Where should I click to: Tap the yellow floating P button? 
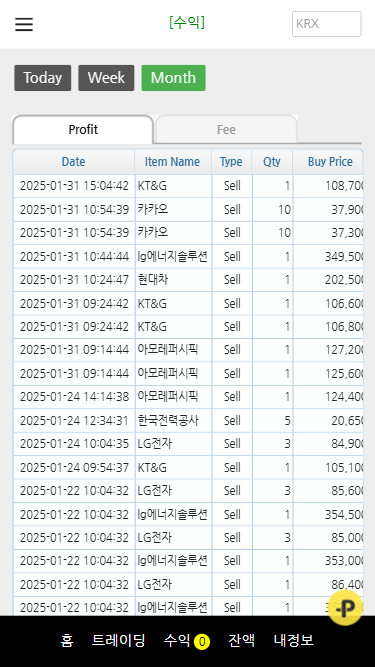[345, 608]
